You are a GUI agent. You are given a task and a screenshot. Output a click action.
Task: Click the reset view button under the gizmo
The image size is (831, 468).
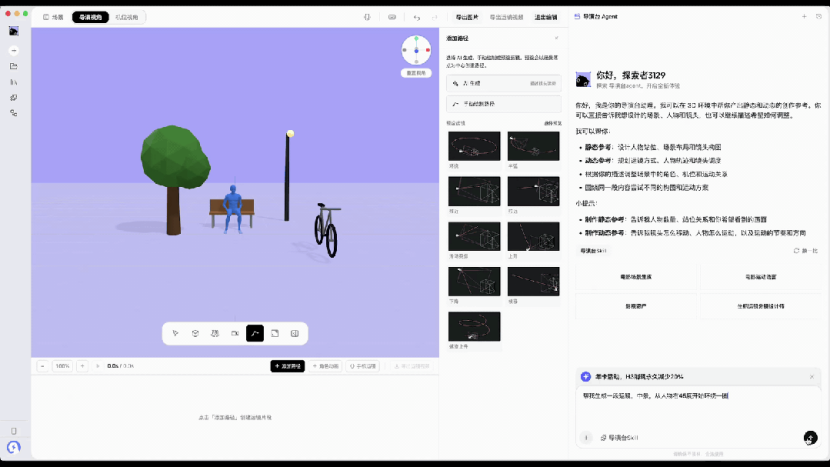pos(416,73)
